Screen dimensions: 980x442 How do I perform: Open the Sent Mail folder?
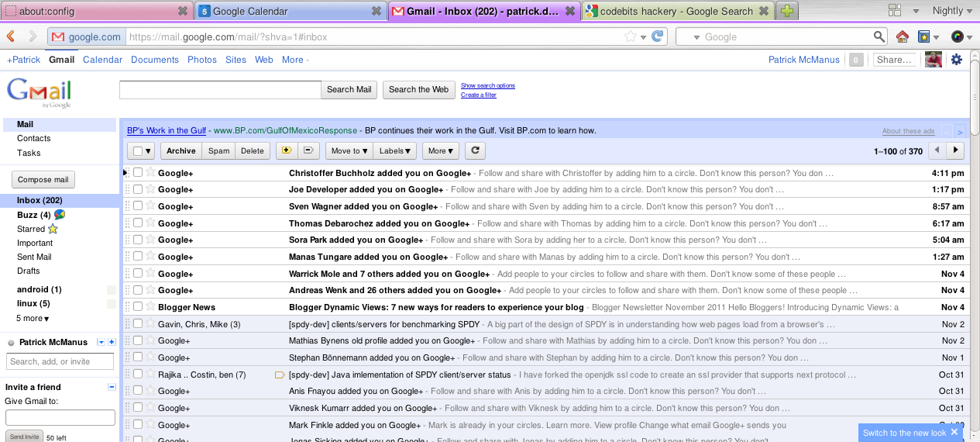(34, 257)
